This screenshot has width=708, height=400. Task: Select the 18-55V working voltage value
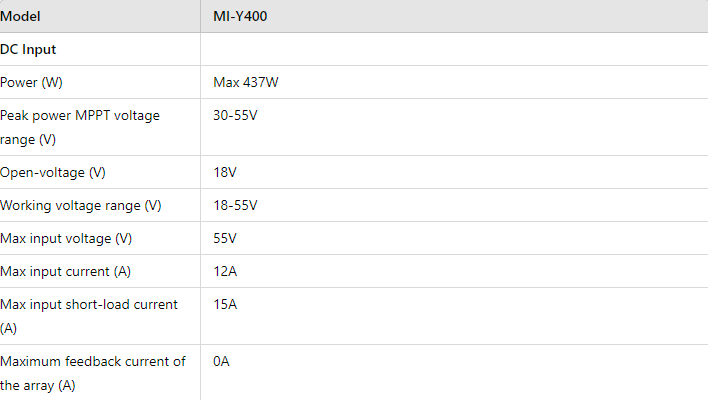pos(235,205)
